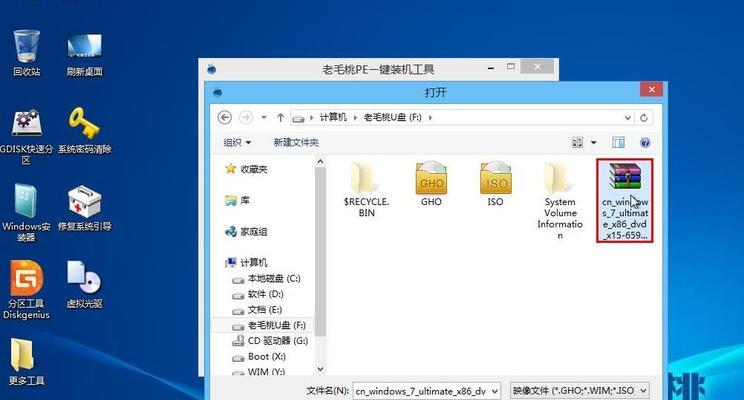Close the 打开 dialog
The image size is (744, 400).
click(651, 89)
